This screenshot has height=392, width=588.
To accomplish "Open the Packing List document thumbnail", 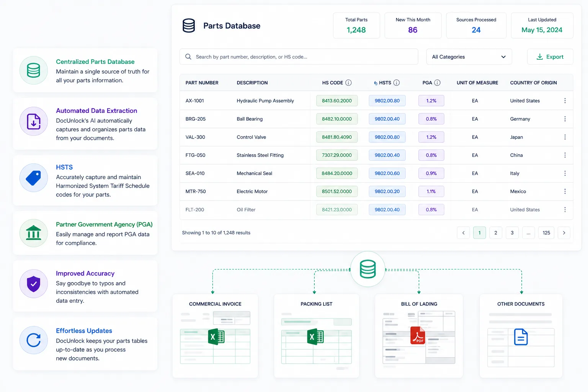I will [x=317, y=336].
